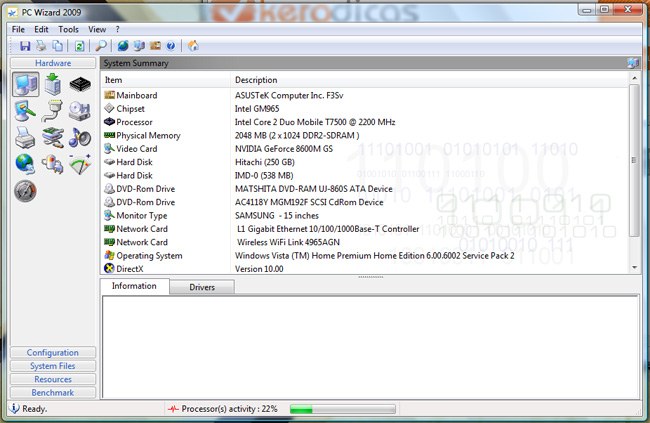This screenshot has width=650, height=423.
Task: Select the Multimedia music note speaker icon
Action: pos(80,137)
